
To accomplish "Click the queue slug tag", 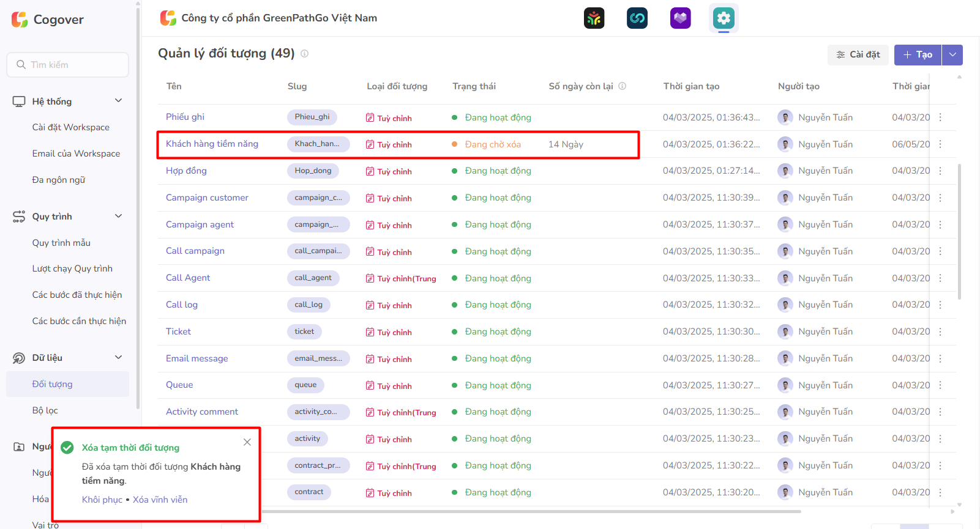I will [x=305, y=385].
